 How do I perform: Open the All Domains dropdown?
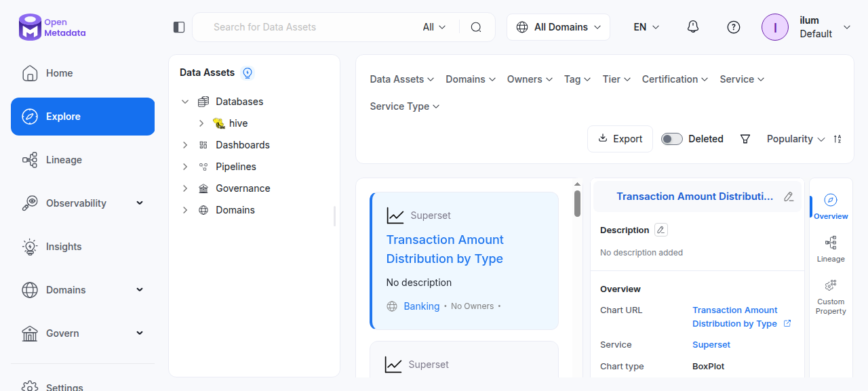pos(558,27)
